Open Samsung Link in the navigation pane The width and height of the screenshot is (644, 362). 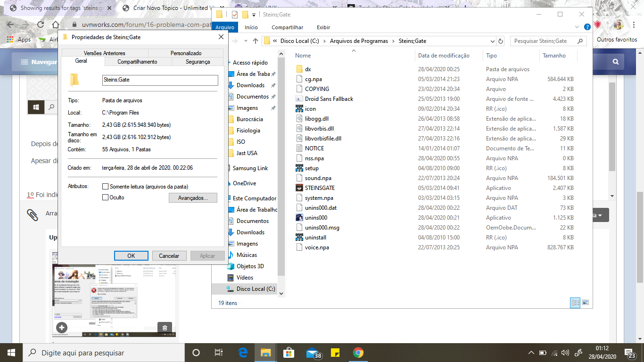point(250,168)
